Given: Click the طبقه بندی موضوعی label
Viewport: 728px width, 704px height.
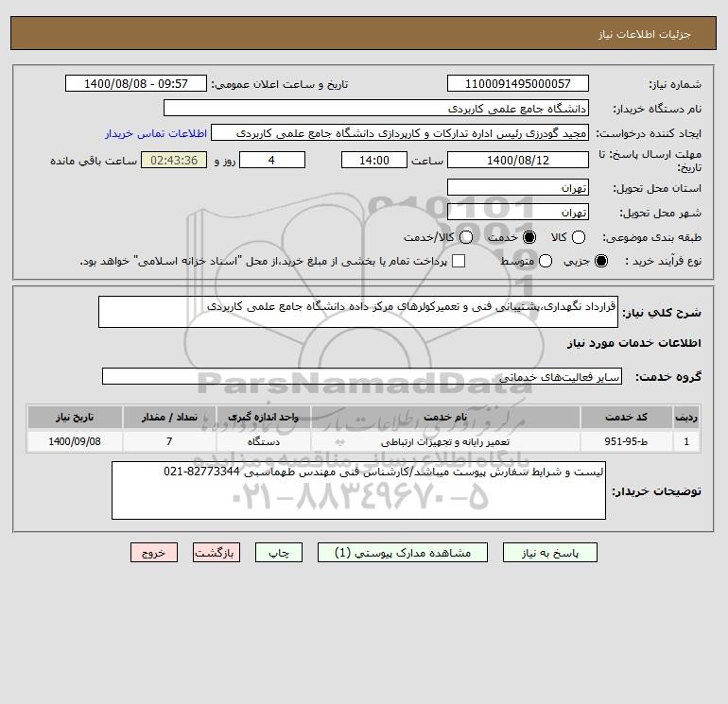Looking at the screenshot, I should click(651, 237).
